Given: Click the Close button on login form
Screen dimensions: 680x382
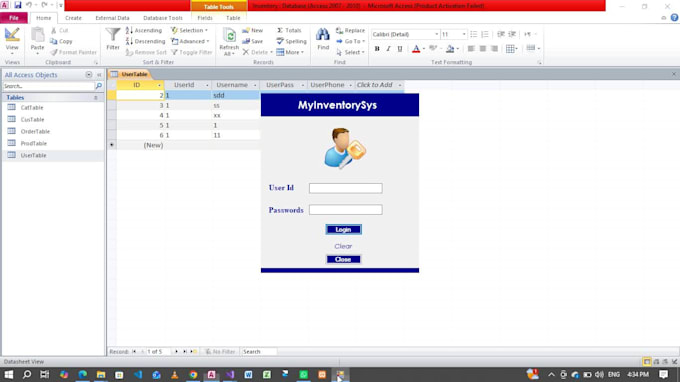Looking at the screenshot, I should coord(343,259).
